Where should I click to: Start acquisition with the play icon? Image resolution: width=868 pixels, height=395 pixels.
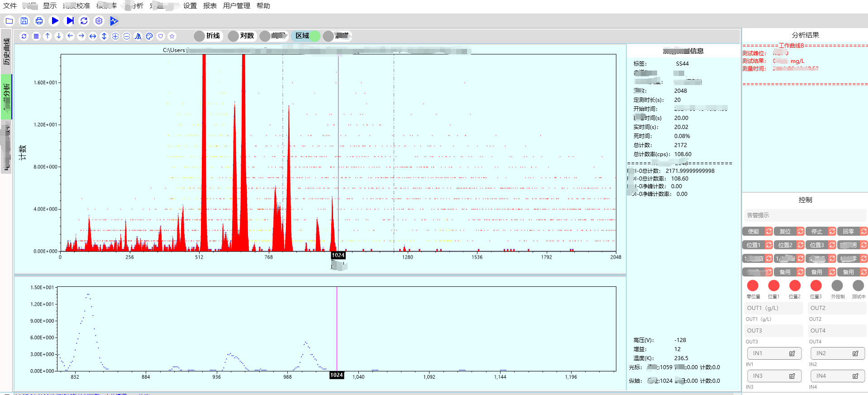tap(55, 21)
